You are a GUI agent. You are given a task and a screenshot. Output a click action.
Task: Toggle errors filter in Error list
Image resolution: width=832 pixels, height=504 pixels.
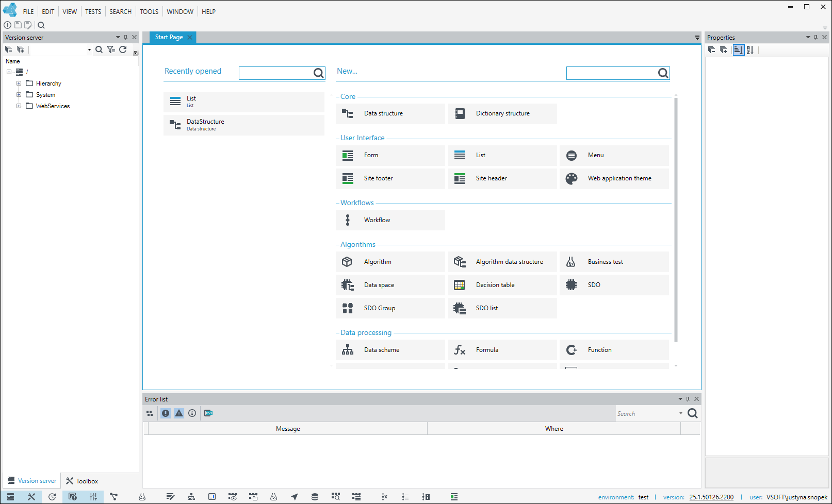166,413
